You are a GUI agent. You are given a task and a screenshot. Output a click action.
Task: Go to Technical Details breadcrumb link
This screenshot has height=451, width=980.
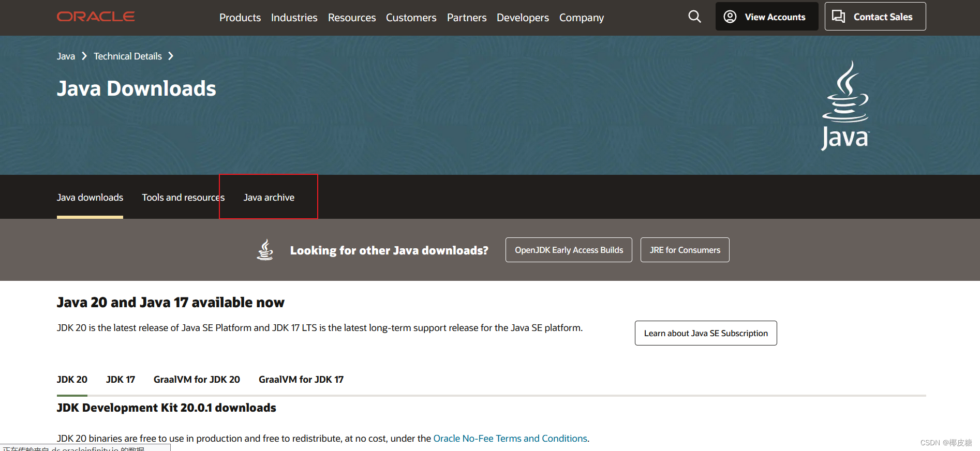(128, 56)
